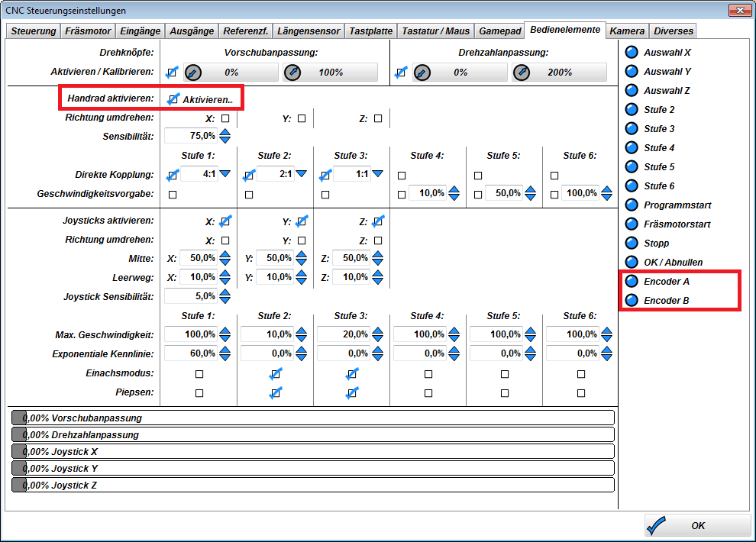Screen dimensions: 756x542
Task: Click the Vorschubanpassung 0% calibration knob icon
Action: pos(193,73)
